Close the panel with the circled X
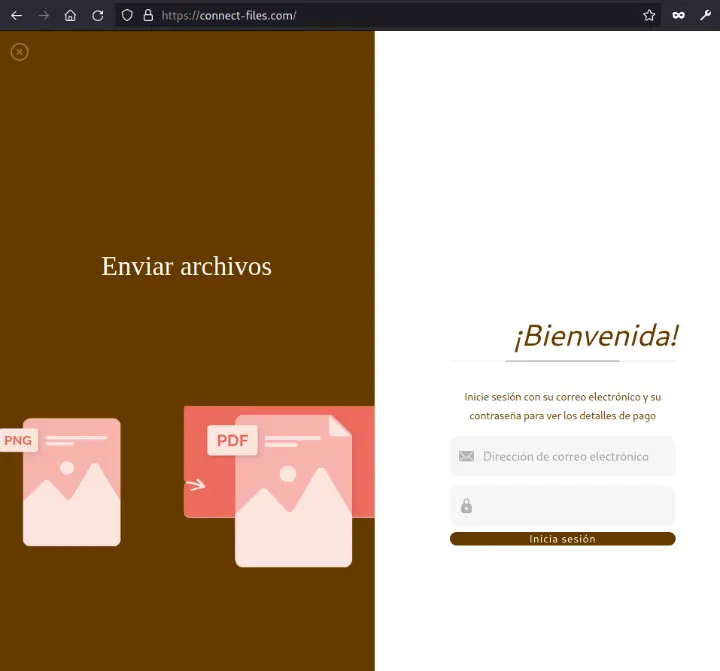The width and height of the screenshot is (720, 671). pos(19,52)
